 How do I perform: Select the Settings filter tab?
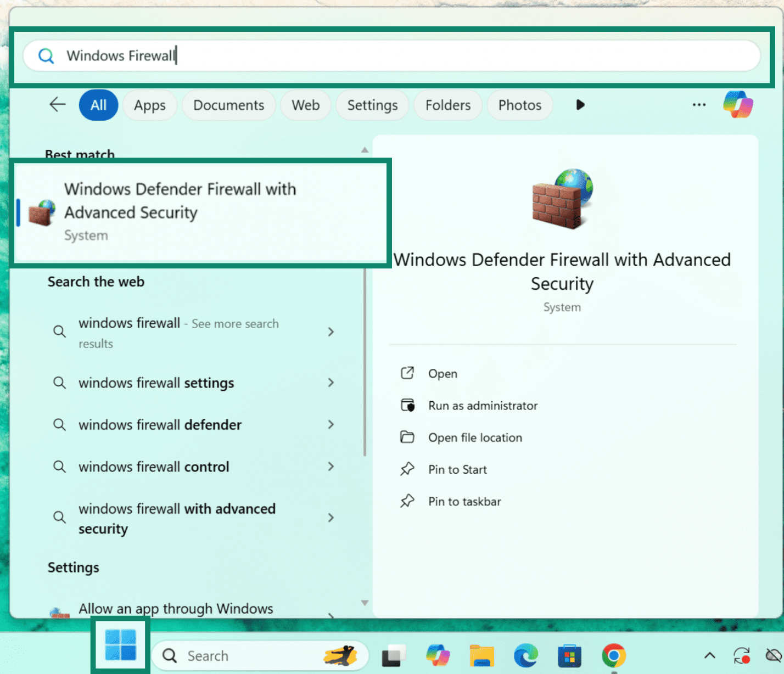372,105
